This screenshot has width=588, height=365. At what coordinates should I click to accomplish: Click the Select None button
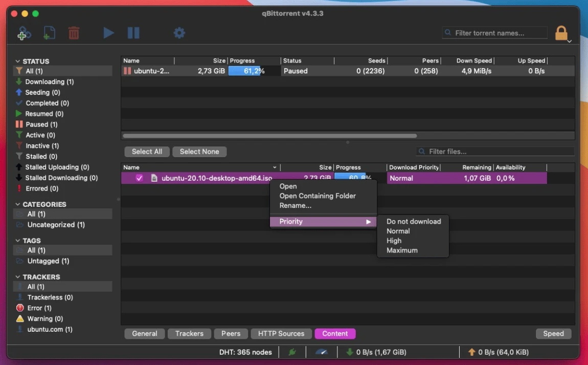pyautogui.click(x=199, y=152)
